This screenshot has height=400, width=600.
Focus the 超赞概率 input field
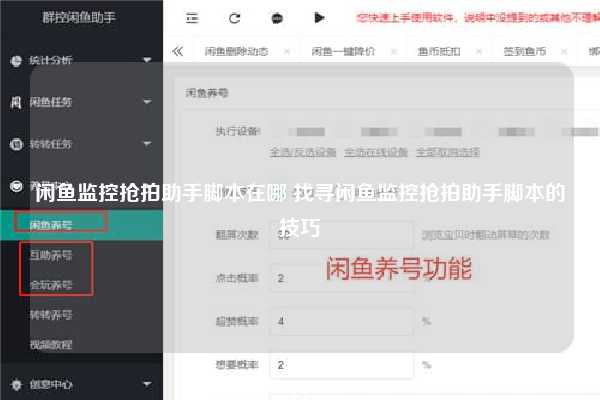(342, 321)
